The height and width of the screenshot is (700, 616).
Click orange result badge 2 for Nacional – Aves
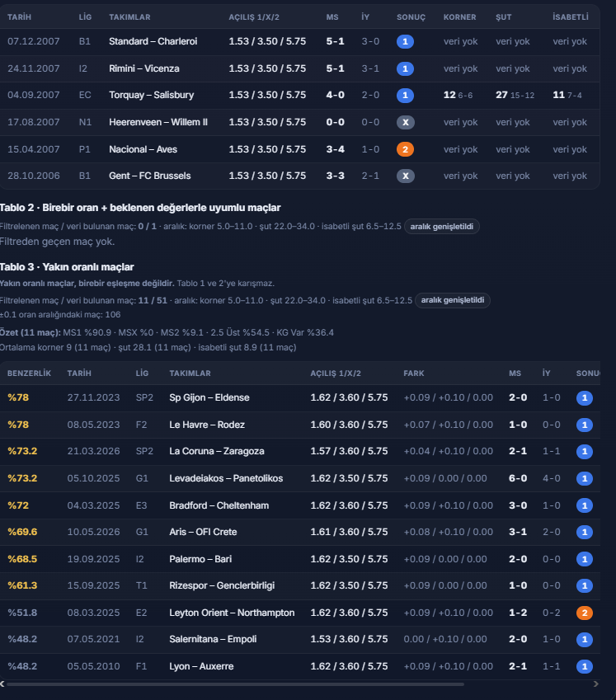point(405,149)
